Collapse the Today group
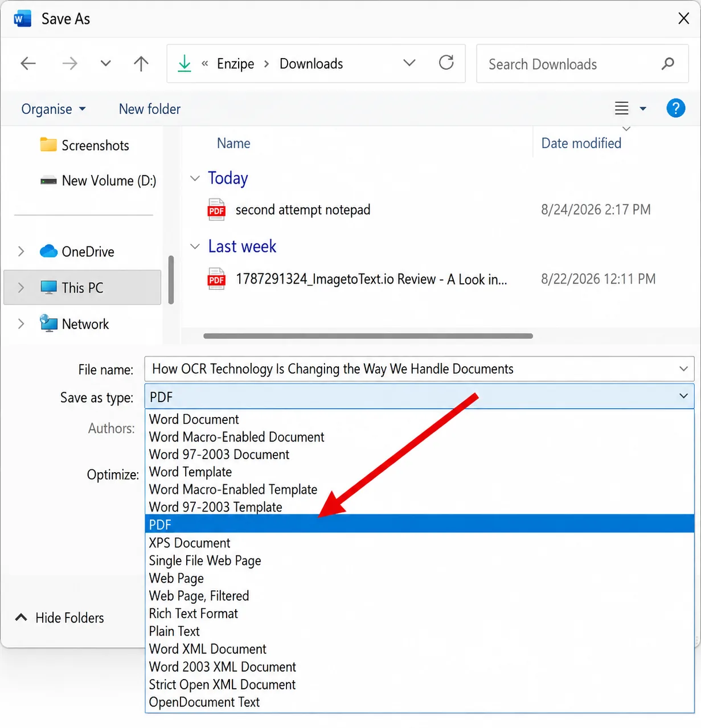701x728 pixels. click(x=195, y=178)
